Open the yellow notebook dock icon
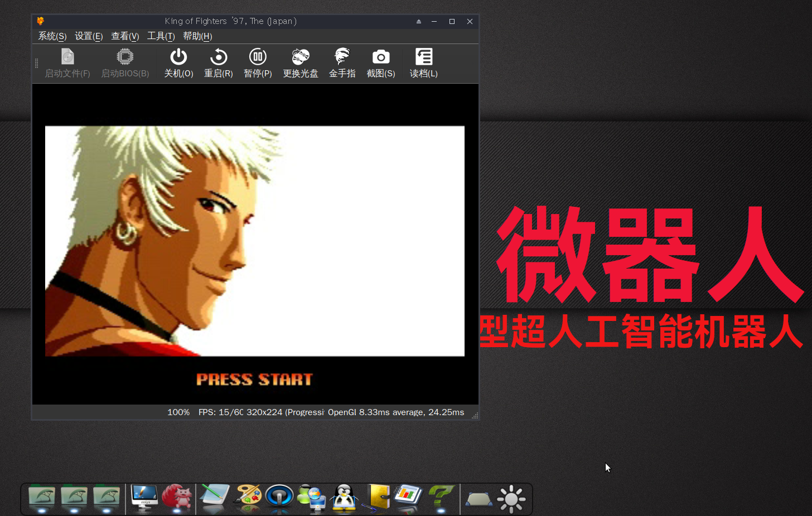 click(x=376, y=497)
